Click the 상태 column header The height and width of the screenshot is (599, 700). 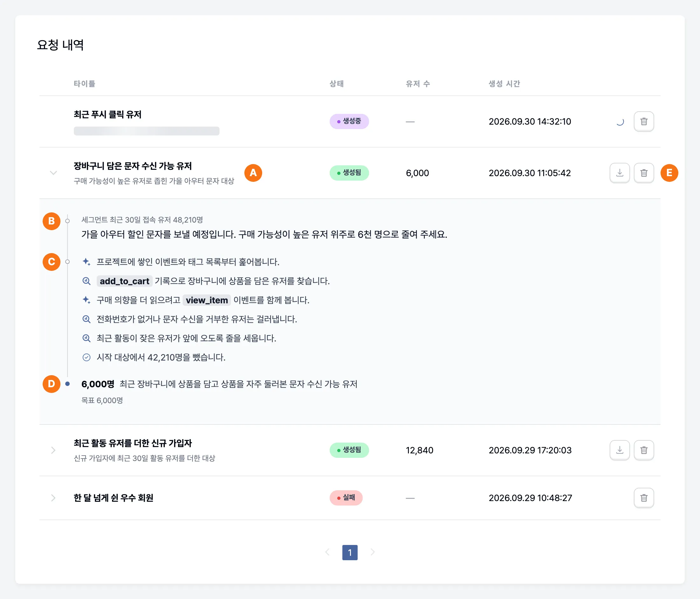click(337, 83)
